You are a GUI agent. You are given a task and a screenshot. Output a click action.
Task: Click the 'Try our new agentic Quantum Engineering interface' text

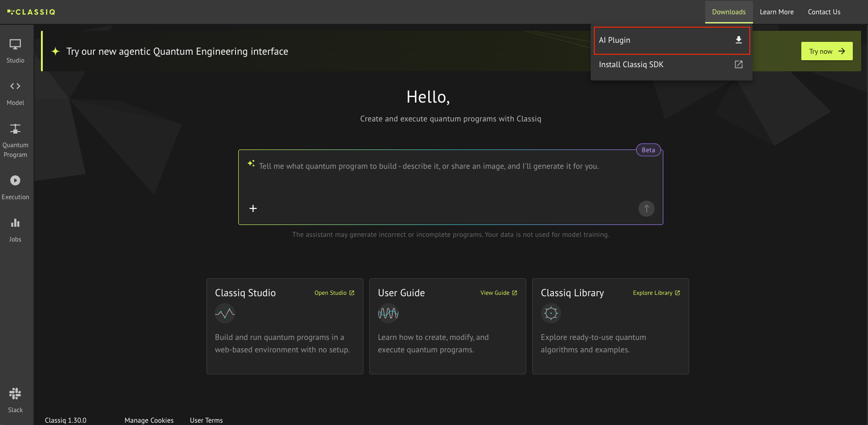coord(177,51)
